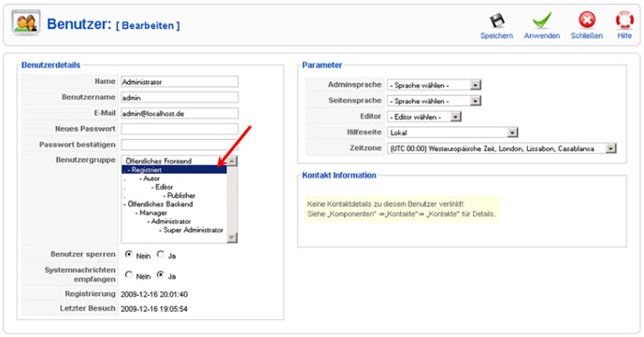The height and width of the screenshot is (337, 644).
Task: Click the Schließen text label
Action: (x=587, y=35)
